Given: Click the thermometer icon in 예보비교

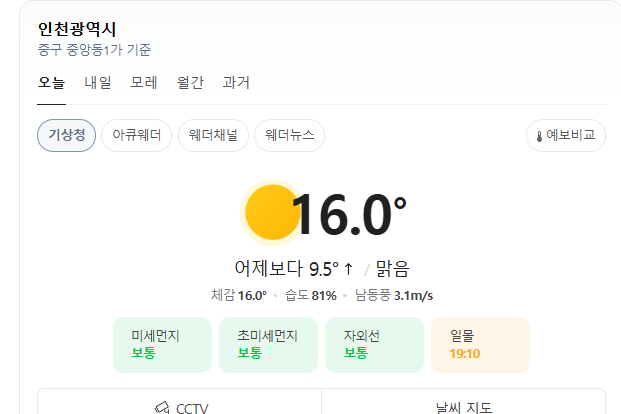Looking at the screenshot, I should 539,136.
